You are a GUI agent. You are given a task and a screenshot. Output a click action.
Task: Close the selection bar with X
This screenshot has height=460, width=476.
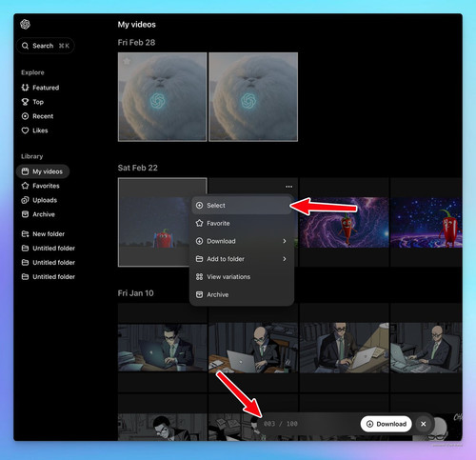click(x=424, y=424)
